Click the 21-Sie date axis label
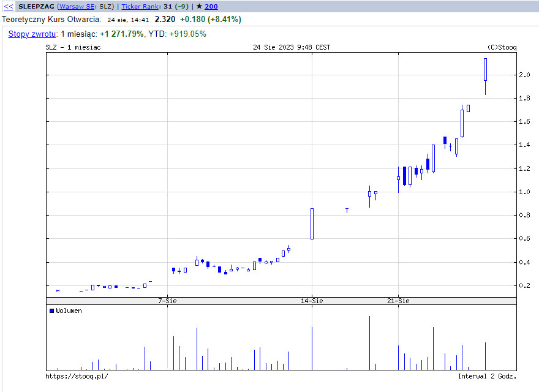 [x=398, y=301]
